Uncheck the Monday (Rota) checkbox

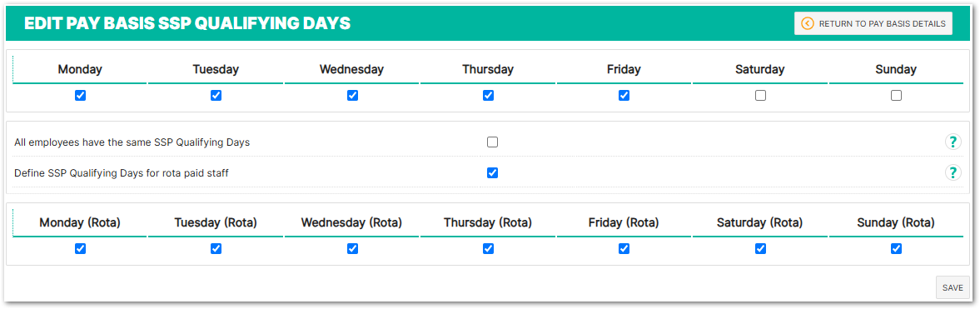pyautogui.click(x=80, y=248)
